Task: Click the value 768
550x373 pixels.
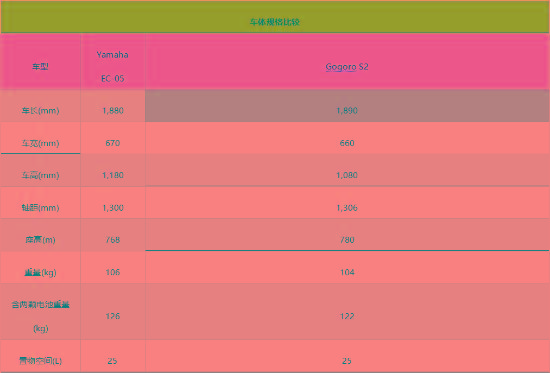Action: tap(113, 240)
